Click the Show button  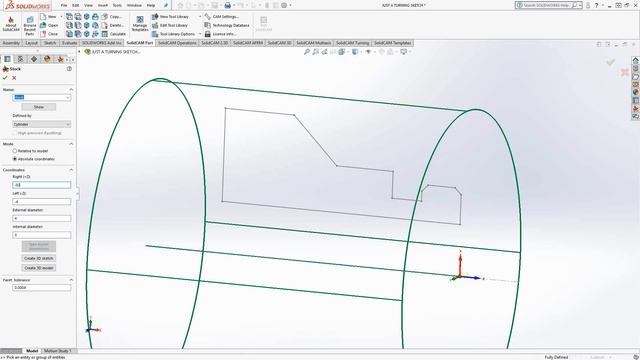point(39,107)
